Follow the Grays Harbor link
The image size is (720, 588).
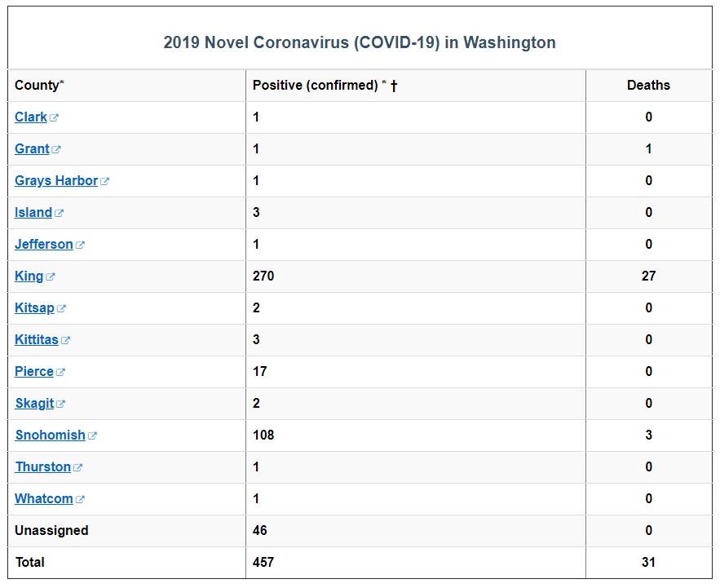[57, 180]
